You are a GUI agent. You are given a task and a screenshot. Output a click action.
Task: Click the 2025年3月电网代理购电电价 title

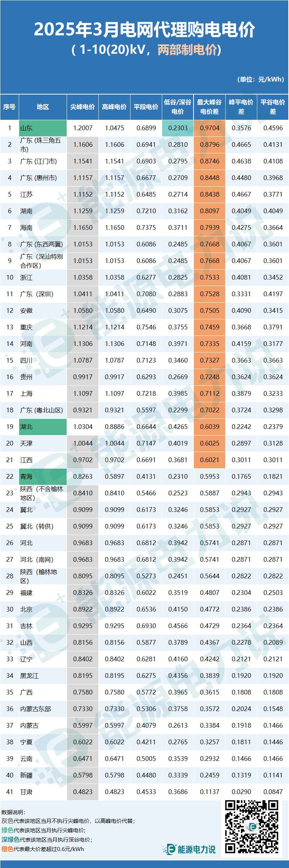point(144,30)
